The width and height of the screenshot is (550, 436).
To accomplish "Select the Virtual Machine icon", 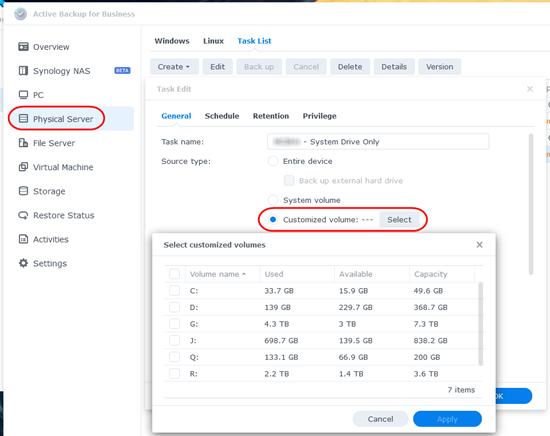I will coord(23,167).
